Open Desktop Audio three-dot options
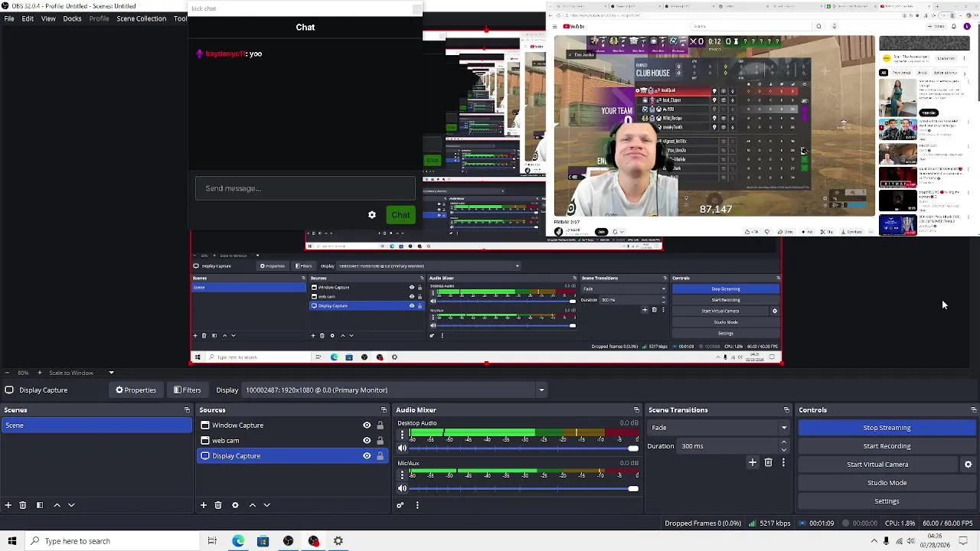 [x=402, y=435]
